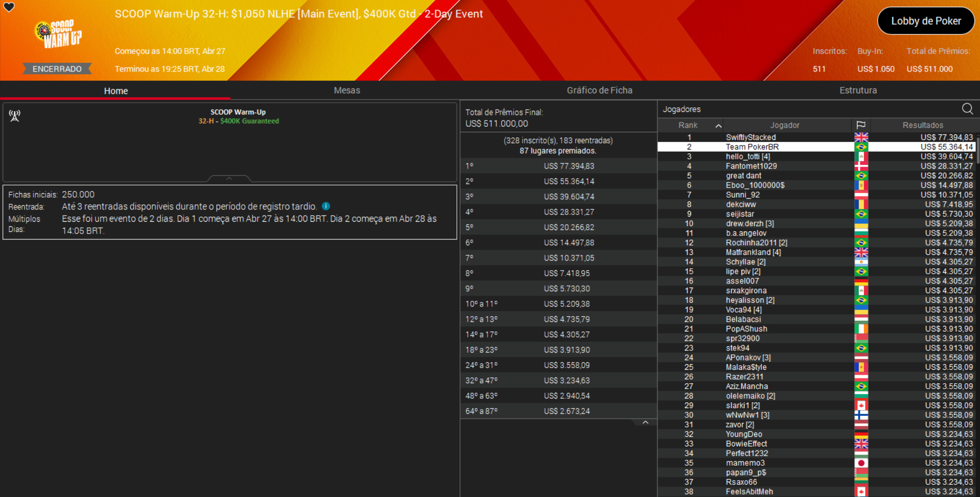Click the 9º prize row US$ 5.730,30
The height and width of the screenshot is (497, 980).
[x=558, y=289]
